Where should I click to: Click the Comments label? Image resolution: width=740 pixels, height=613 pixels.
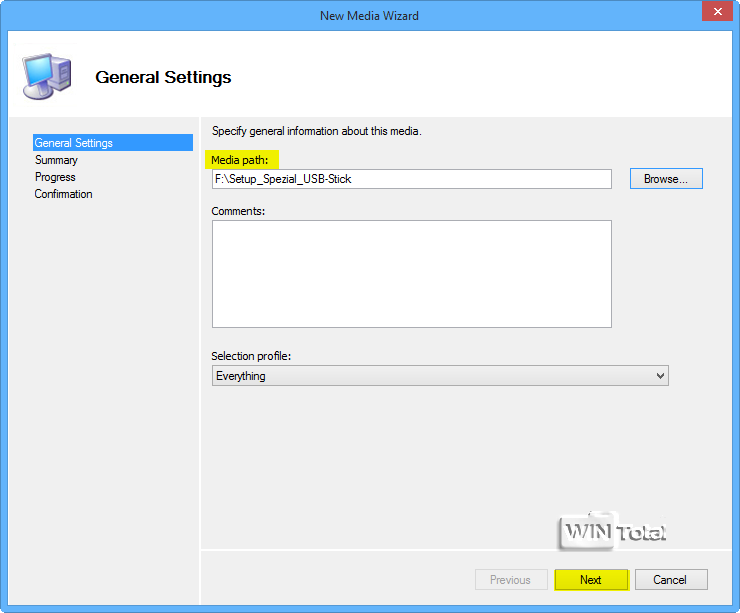click(x=238, y=211)
